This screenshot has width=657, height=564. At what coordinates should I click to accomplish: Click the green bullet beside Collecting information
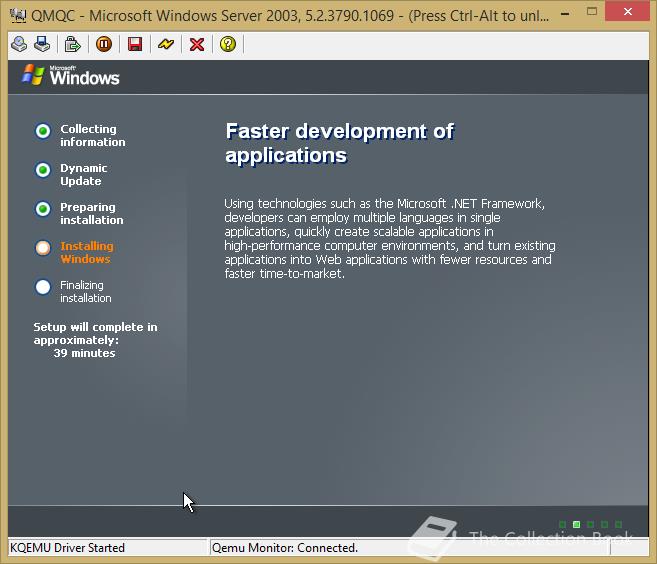click(x=43, y=131)
